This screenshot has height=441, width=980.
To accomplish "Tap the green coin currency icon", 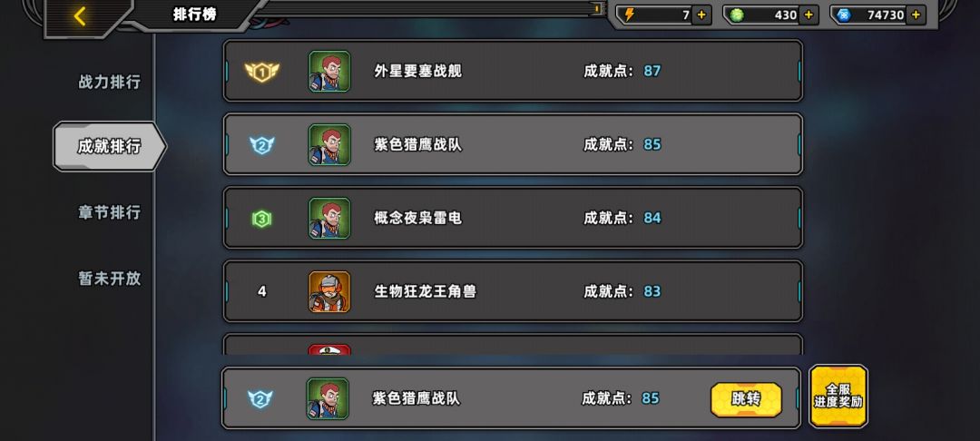I will 737,15.
